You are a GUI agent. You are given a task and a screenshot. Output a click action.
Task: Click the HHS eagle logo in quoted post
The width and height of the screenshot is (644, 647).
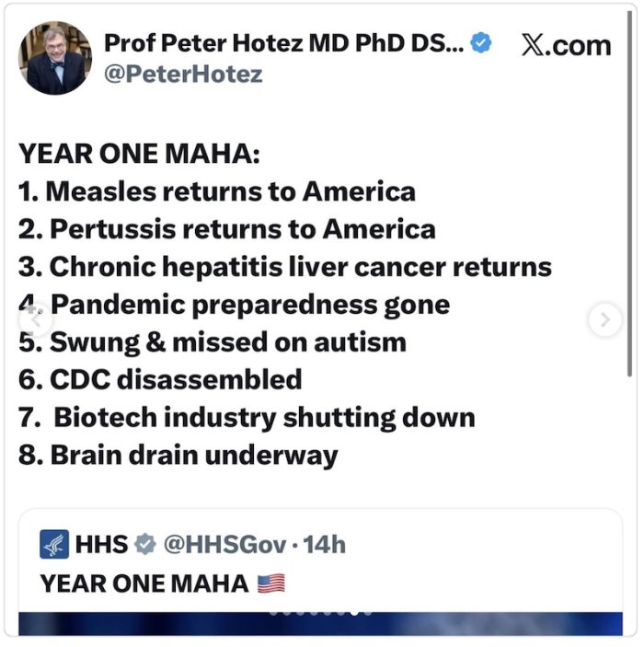tap(54, 545)
